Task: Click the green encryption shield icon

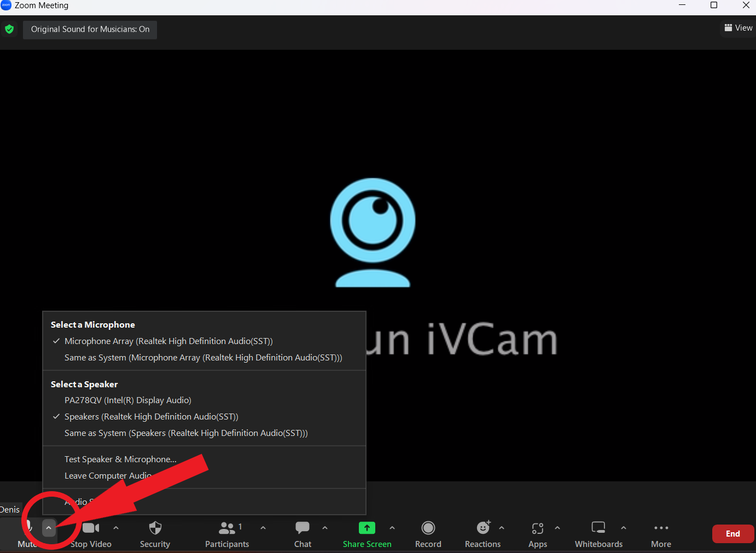Action: click(x=9, y=29)
